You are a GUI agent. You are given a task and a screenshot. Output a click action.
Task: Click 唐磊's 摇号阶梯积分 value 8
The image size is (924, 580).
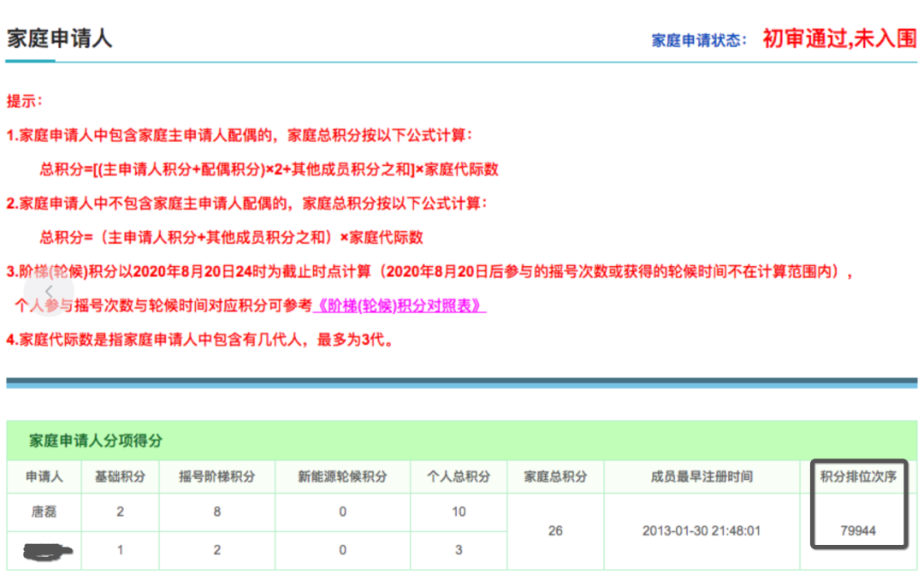pyautogui.click(x=216, y=512)
